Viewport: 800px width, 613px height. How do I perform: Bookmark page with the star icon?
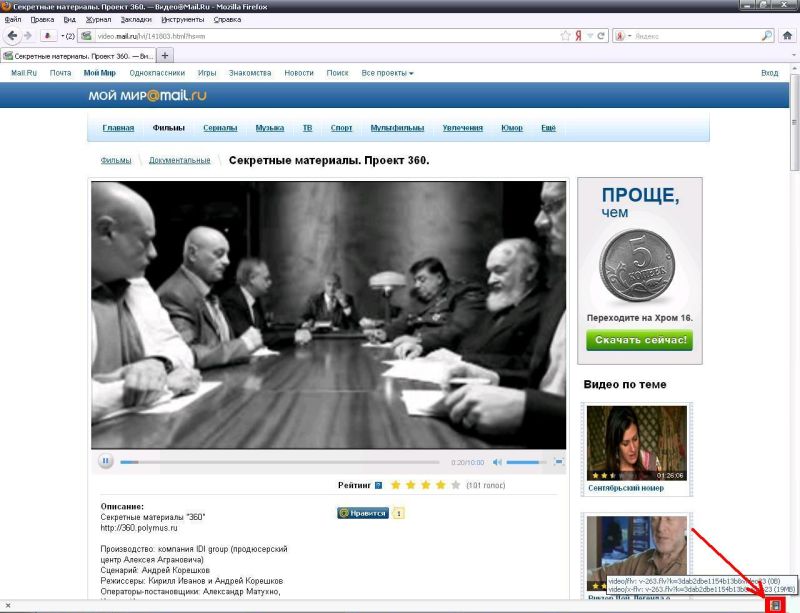566,35
